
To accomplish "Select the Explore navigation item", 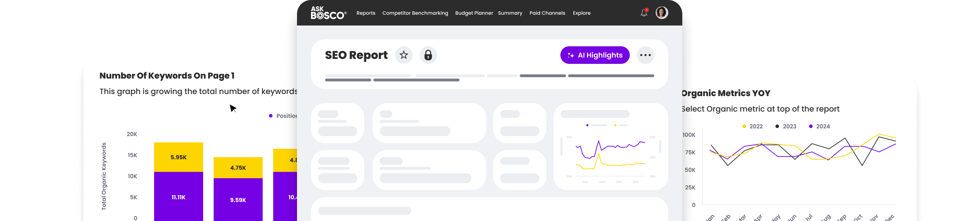I will pos(581,13).
